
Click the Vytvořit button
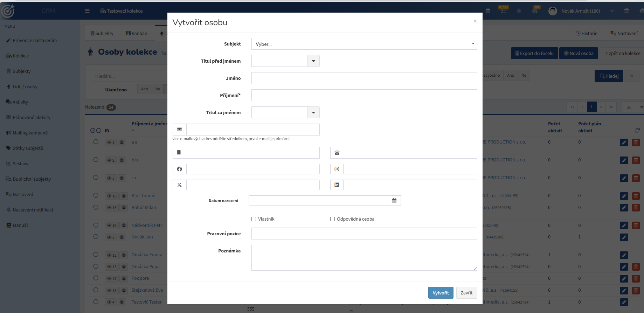(x=441, y=293)
